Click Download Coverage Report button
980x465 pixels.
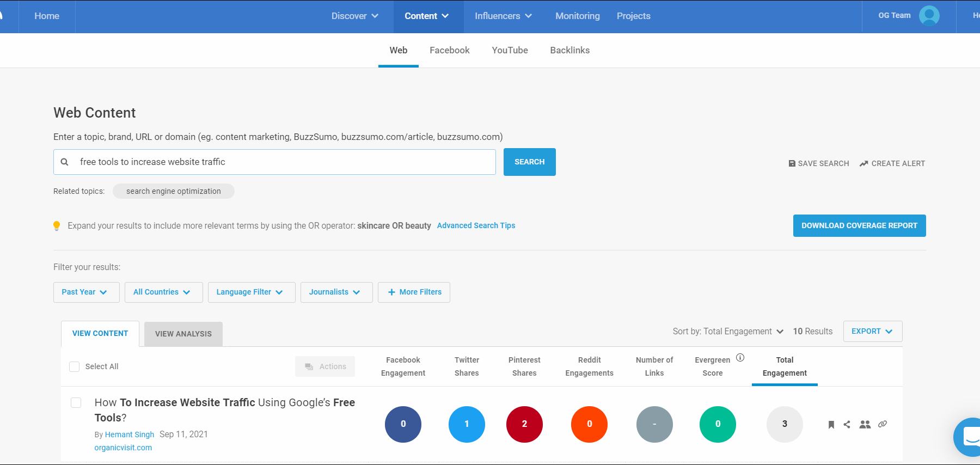[859, 225]
